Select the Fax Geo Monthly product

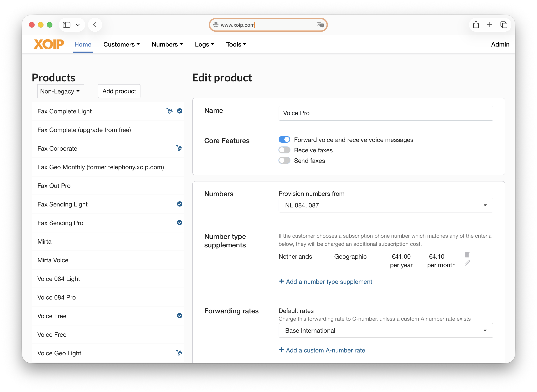(x=108, y=167)
